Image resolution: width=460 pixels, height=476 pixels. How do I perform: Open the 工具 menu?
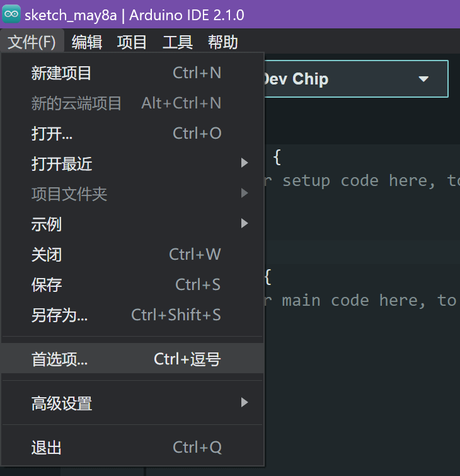coord(178,42)
